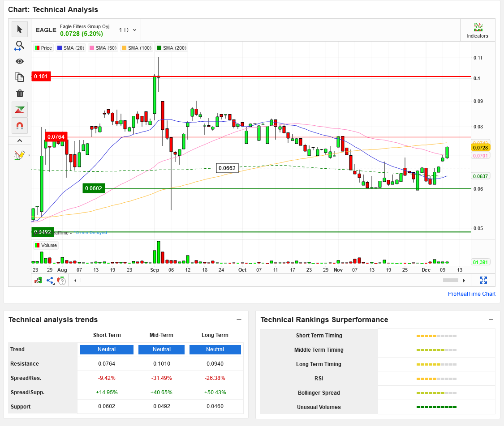Image resolution: width=504 pixels, height=426 pixels.
Task: Open the drawing pencil tool
Action: (x=19, y=155)
